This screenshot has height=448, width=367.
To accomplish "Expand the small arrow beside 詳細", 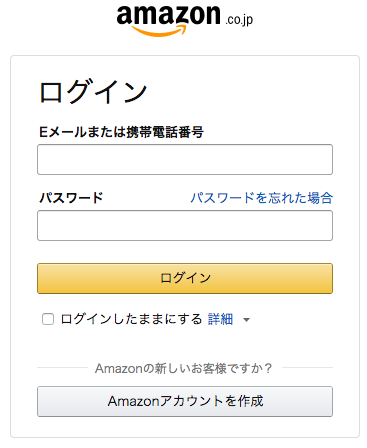I will click(x=246, y=320).
